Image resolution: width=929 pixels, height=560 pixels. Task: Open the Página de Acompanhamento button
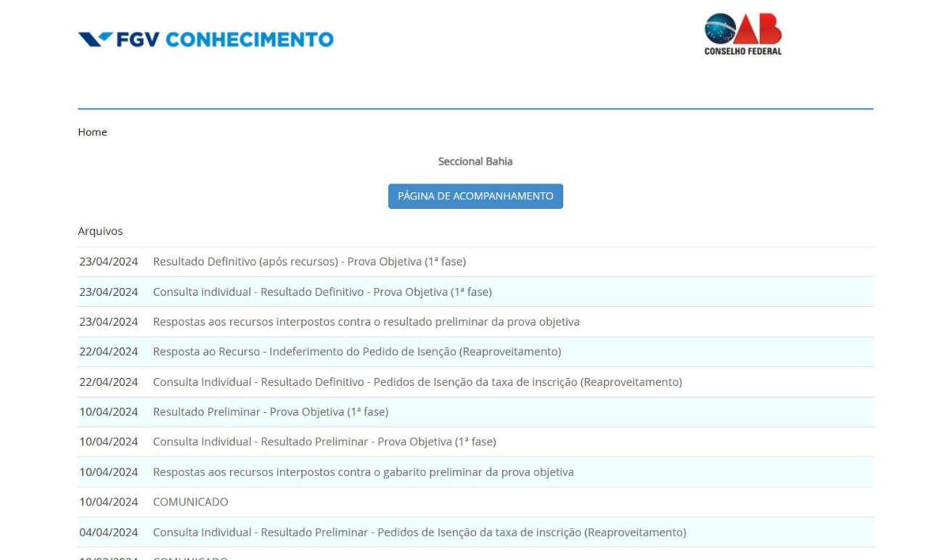475,196
